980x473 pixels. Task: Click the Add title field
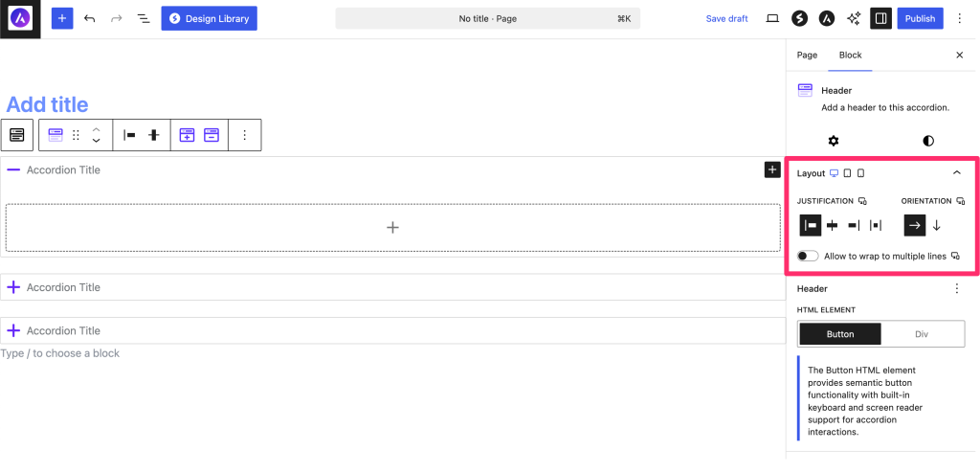click(x=48, y=104)
